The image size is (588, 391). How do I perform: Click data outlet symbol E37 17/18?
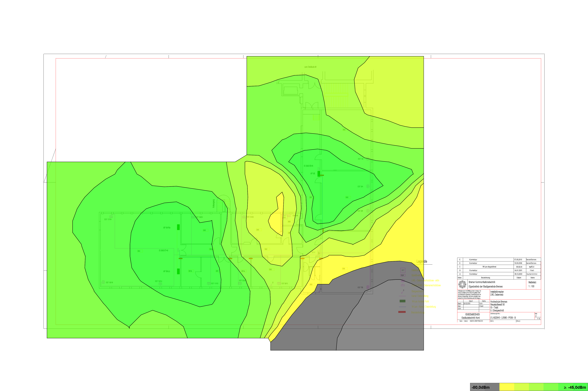click(x=111, y=217)
